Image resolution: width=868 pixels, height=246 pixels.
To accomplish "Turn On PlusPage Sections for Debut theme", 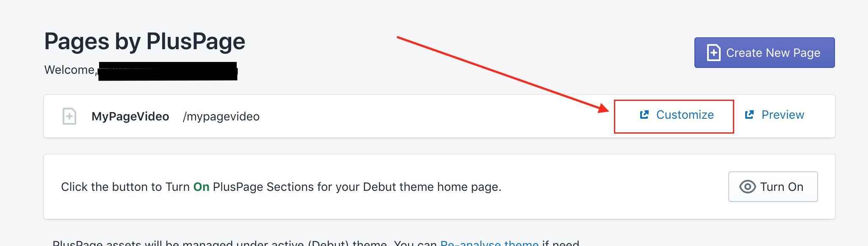I will pos(773,187).
